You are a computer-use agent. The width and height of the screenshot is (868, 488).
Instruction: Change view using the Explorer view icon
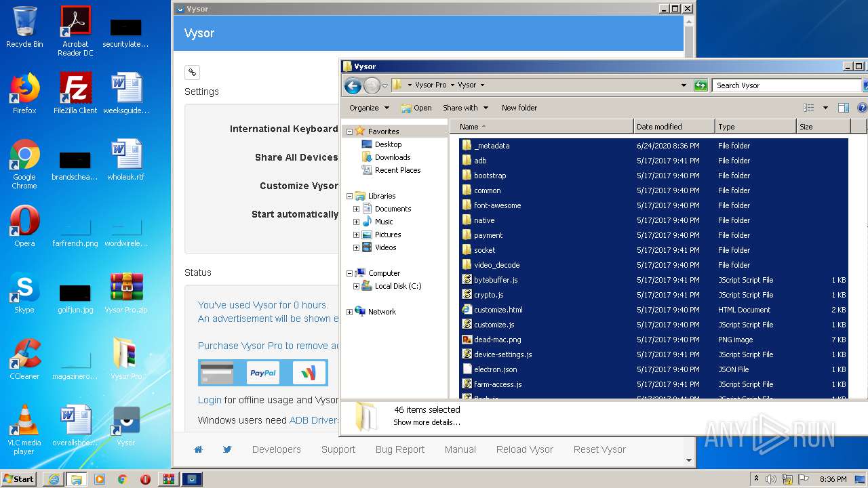click(x=808, y=108)
